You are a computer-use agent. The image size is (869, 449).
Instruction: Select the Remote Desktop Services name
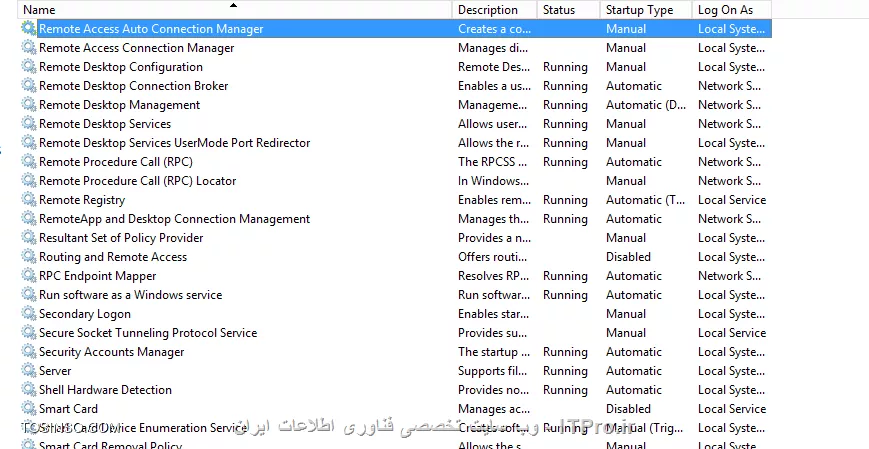point(105,124)
